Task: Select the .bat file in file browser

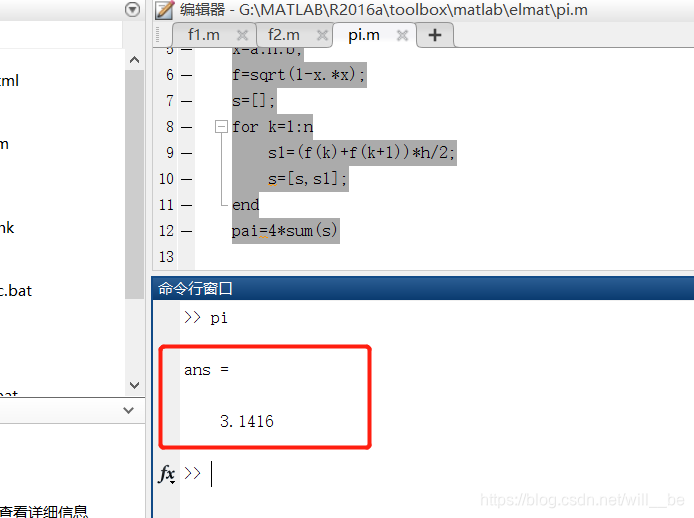Action: (16, 291)
